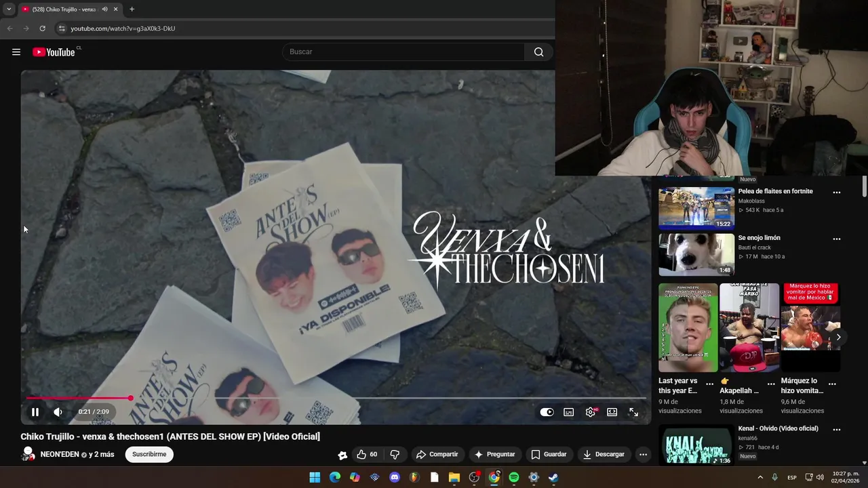Launch Microsoft Edge from the taskbar
868x488 pixels.
(x=335, y=477)
